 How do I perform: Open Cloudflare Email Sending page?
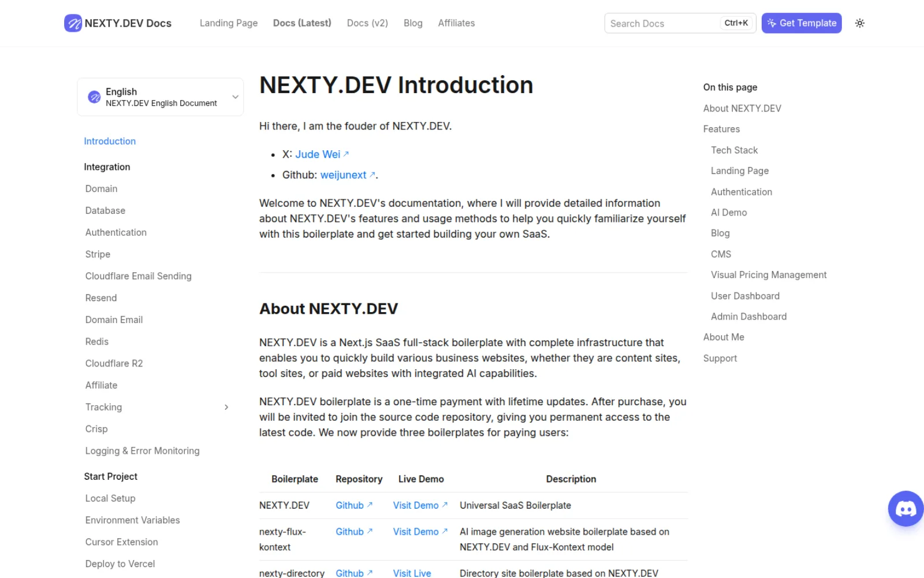(x=139, y=276)
